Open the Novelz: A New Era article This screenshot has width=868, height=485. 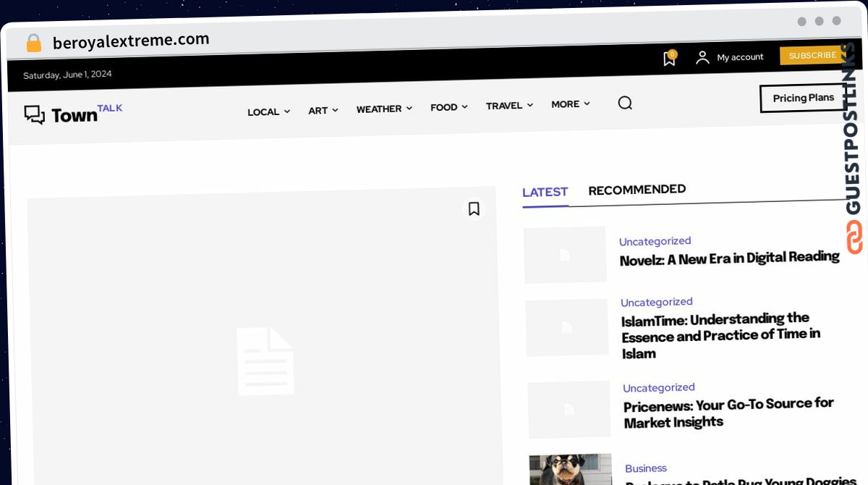click(729, 258)
